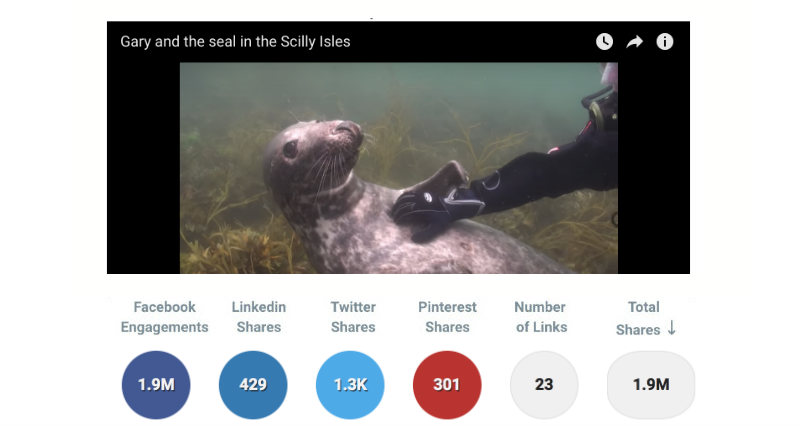Click the seaweed in the video's lower-left corner
The image size is (800, 427).
[x=215, y=250]
